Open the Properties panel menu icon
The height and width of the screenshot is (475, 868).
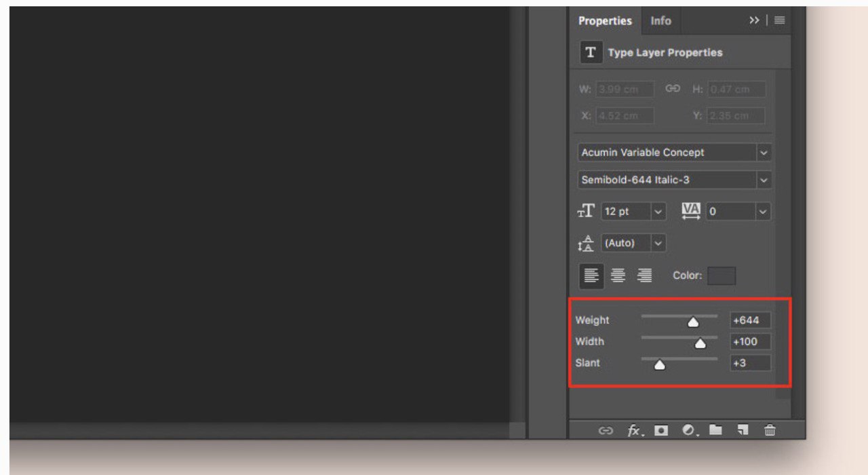pos(779,20)
